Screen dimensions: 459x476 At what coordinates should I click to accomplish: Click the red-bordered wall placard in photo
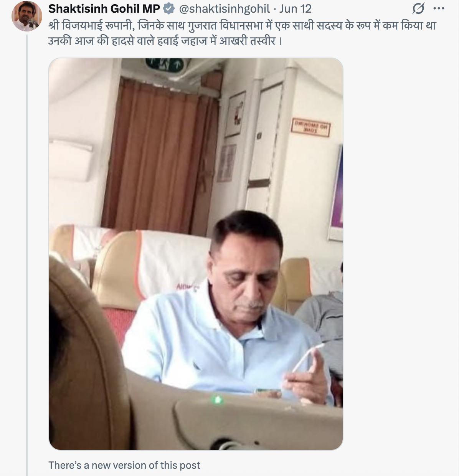coord(311,127)
